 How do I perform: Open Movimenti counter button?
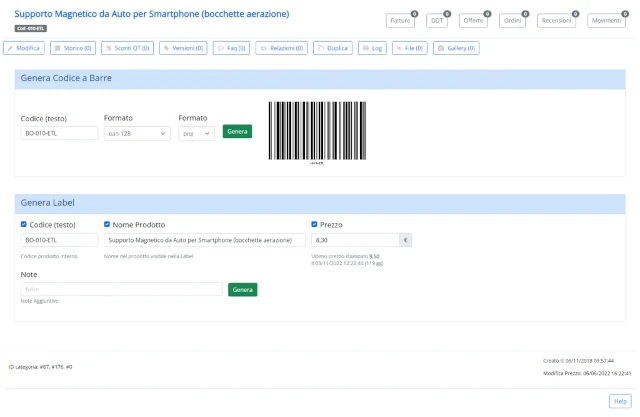[x=607, y=21]
